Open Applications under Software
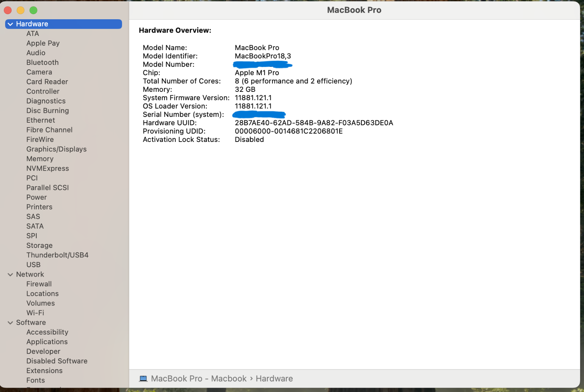Image resolution: width=584 pixels, height=392 pixels. tap(47, 342)
